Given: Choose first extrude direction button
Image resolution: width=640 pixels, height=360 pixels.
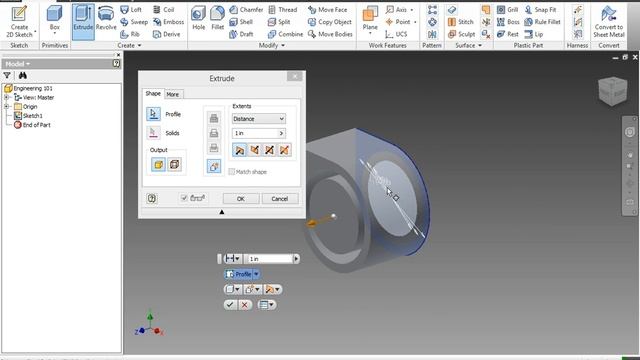Looking at the screenshot, I should (x=240, y=150).
